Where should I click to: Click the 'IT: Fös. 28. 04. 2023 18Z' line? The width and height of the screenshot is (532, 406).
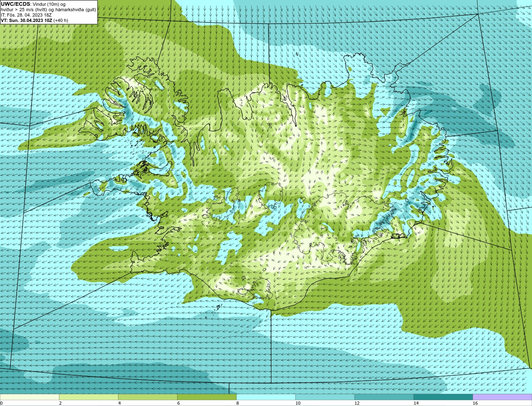26,15
